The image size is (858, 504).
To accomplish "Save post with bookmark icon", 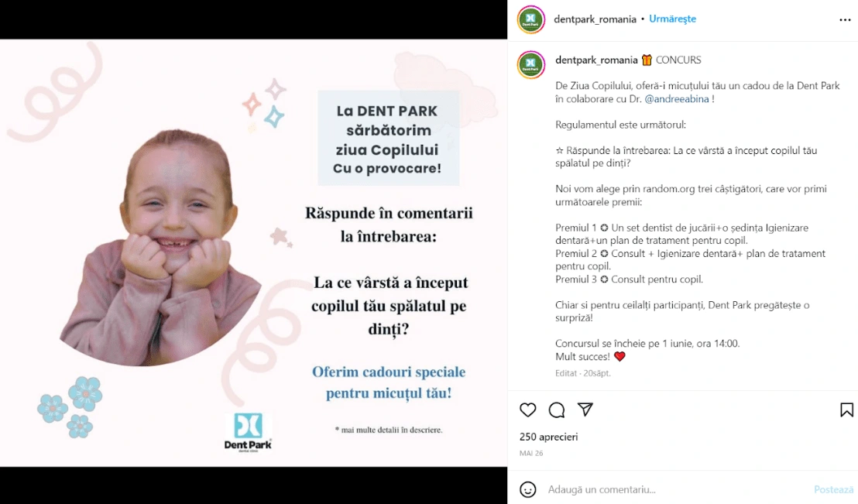I will tap(846, 410).
